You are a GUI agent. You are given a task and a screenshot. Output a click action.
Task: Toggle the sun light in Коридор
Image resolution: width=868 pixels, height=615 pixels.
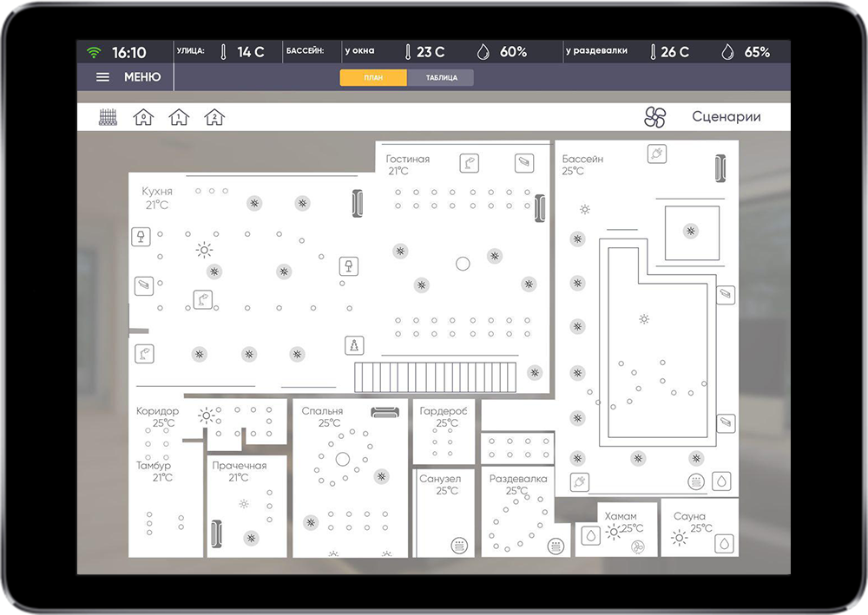[x=207, y=415]
